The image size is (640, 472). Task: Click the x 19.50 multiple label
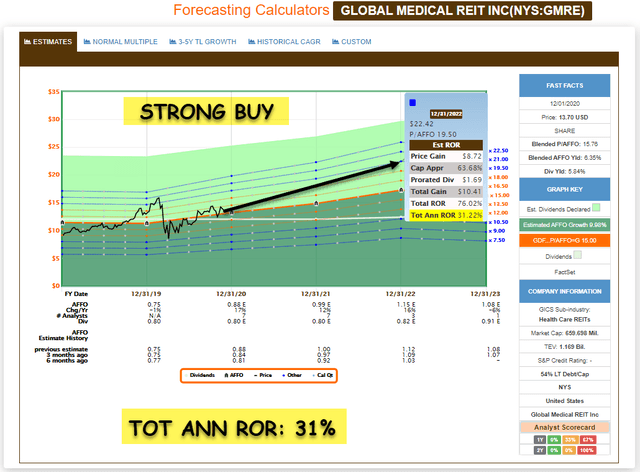[x=498, y=168]
